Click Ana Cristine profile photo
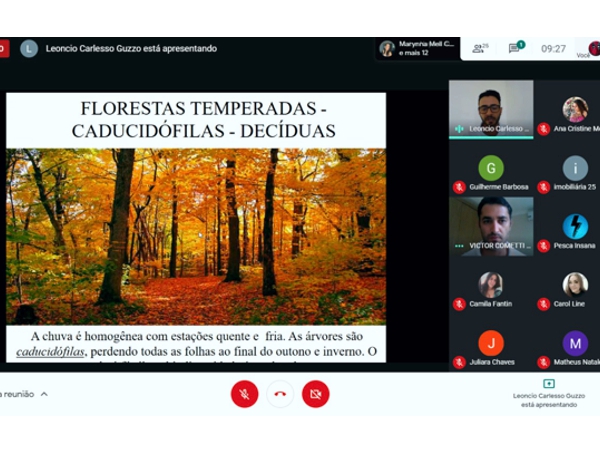Viewport: 600px width, 450px height. [575, 109]
